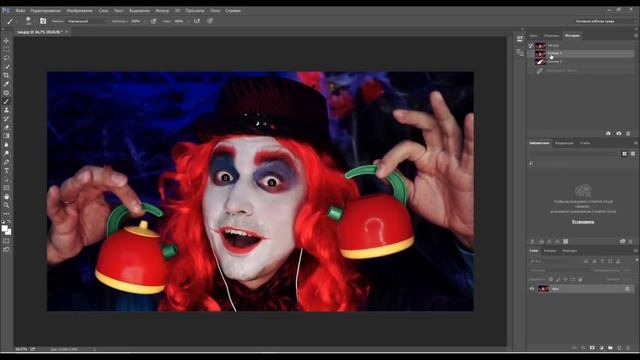Switch Libraries to grid view
The image size is (640, 360).
(x=624, y=154)
